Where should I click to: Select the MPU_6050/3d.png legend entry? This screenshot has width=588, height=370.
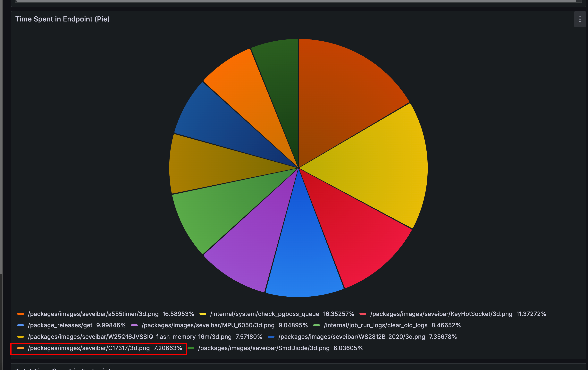coord(208,325)
